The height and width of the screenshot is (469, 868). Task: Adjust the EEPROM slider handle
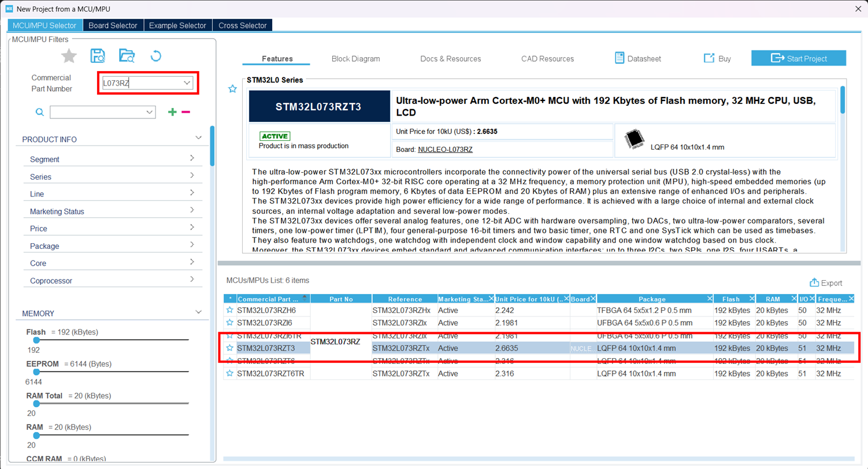(36, 372)
